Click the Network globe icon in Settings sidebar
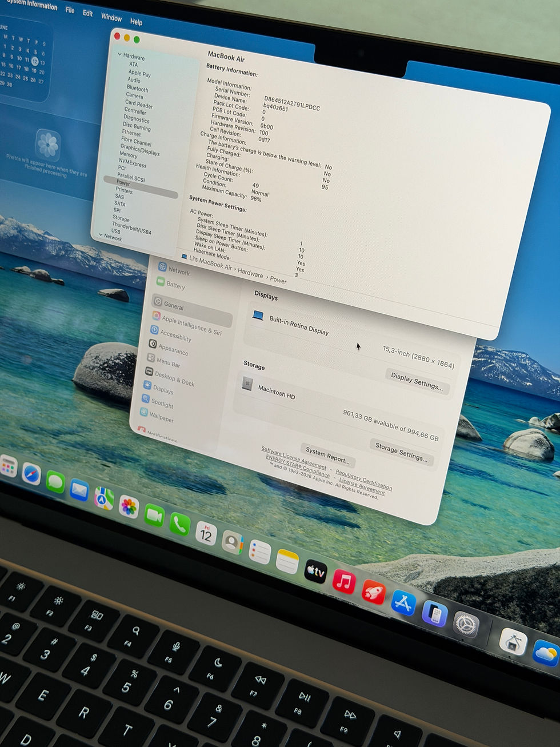The width and height of the screenshot is (560, 747). click(x=162, y=266)
